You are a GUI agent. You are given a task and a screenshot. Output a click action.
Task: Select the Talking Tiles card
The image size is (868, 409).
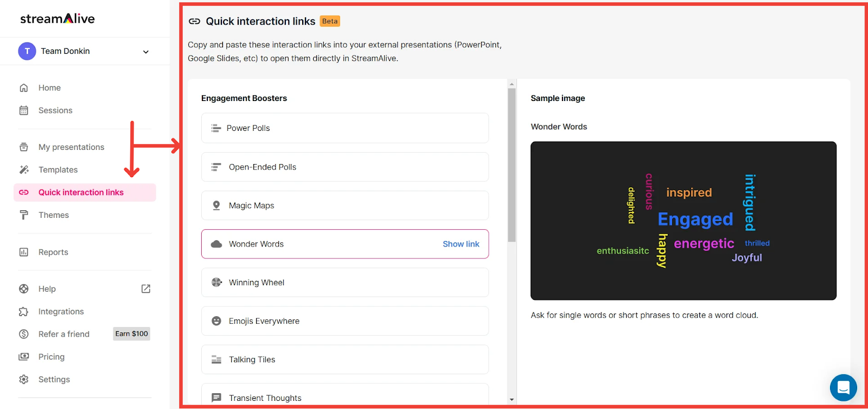pyautogui.click(x=345, y=360)
